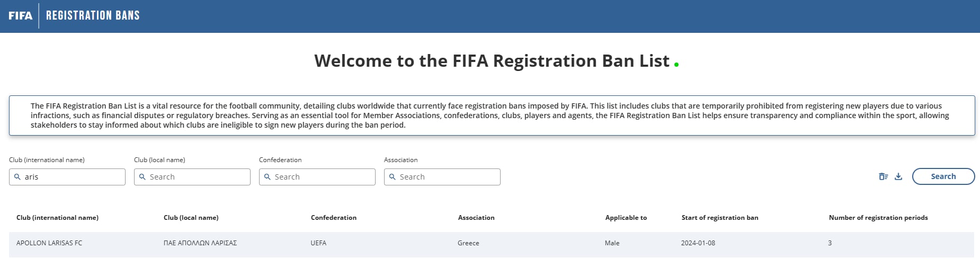Sort by Start of registration ban header
Viewport: 980px width, 267px height.
(x=720, y=218)
